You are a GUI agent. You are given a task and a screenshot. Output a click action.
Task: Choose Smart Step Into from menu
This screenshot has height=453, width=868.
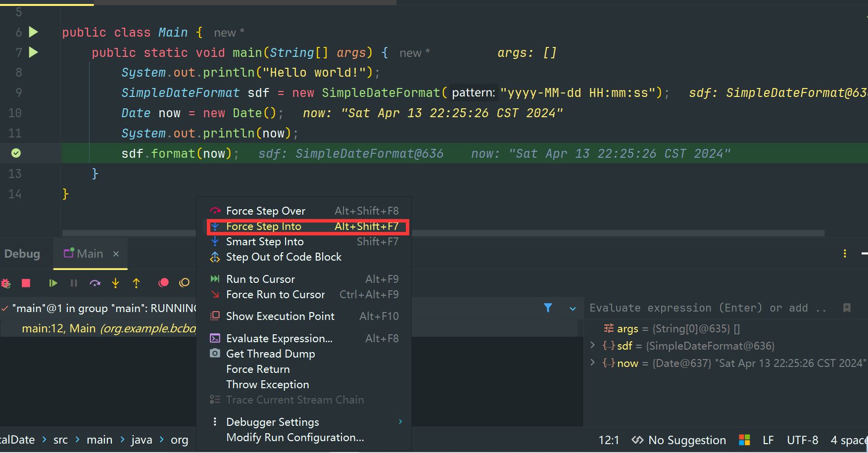[304, 241]
